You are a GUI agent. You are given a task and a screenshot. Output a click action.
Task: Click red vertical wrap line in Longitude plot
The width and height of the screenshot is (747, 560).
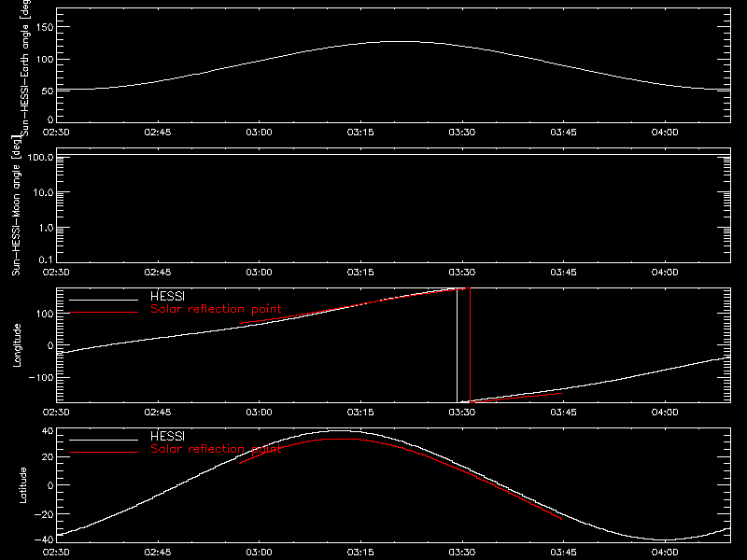pyautogui.click(x=471, y=345)
